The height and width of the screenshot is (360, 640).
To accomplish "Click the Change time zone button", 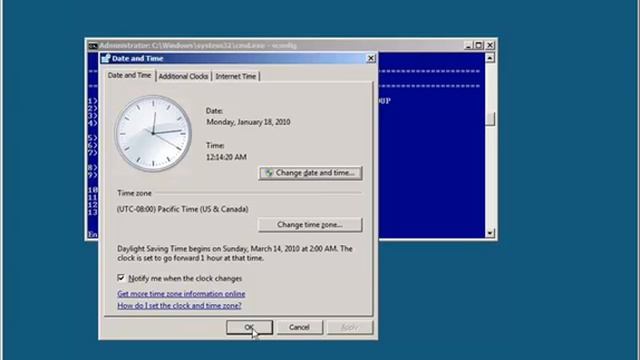I will click(x=310, y=225).
